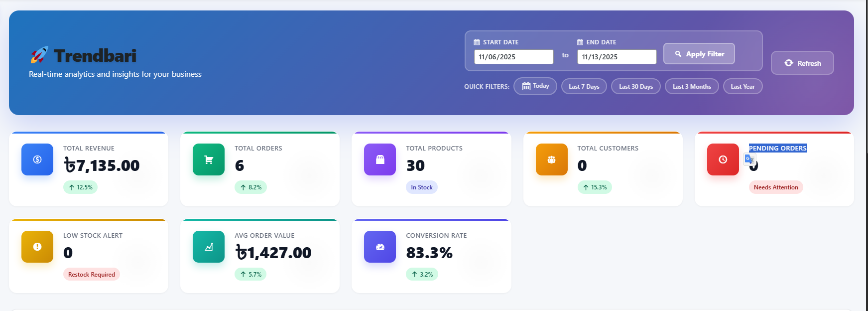Click the Google Translate popup icon
This screenshot has width=868, height=311.
pos(749,159)
